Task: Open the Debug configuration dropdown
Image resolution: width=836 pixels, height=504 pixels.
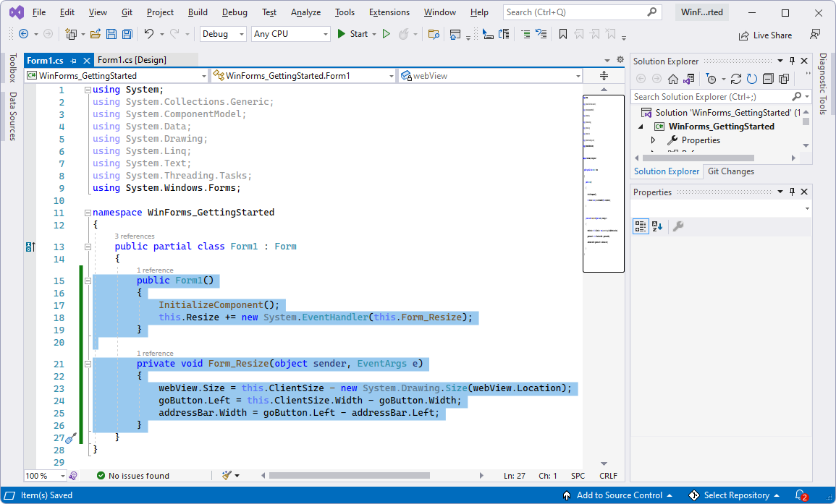Action: pos(222,33)
